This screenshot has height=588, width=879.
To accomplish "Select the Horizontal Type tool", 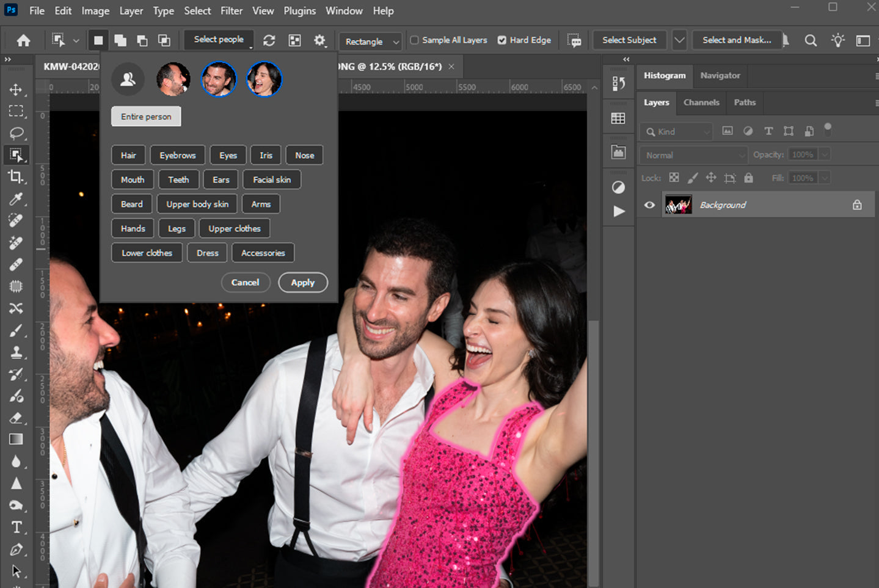I will click(x=16, y=526).
